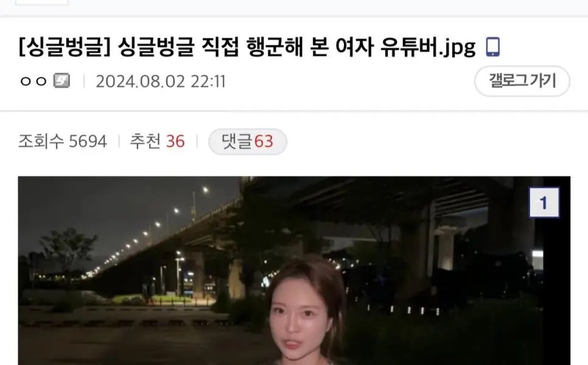The image size is (588, 365).
Task: Open the night bridge photo attachment
Action: tap(294, 271)
